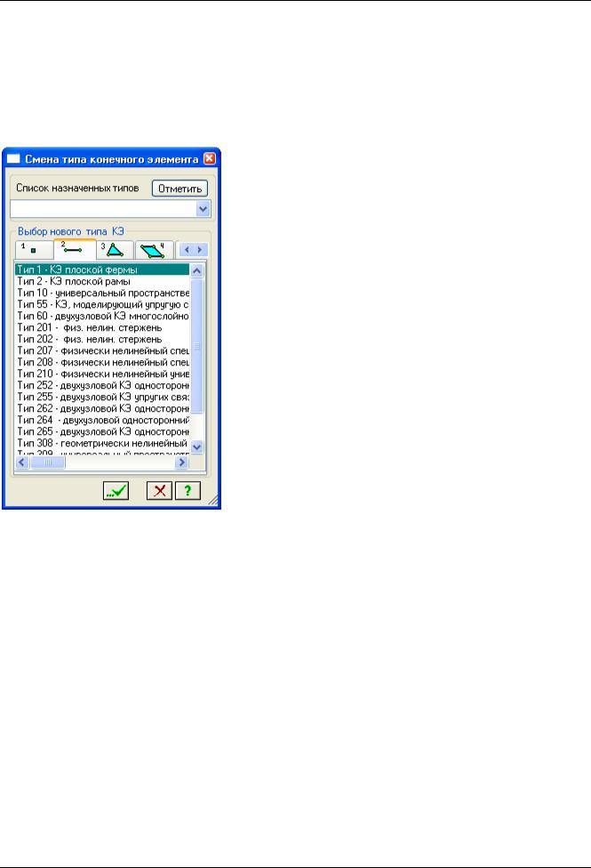Viewport: 591px width, 868px height.
Task: Click the horizontal scroll right arrow
Action: click(x=181, y=462)
